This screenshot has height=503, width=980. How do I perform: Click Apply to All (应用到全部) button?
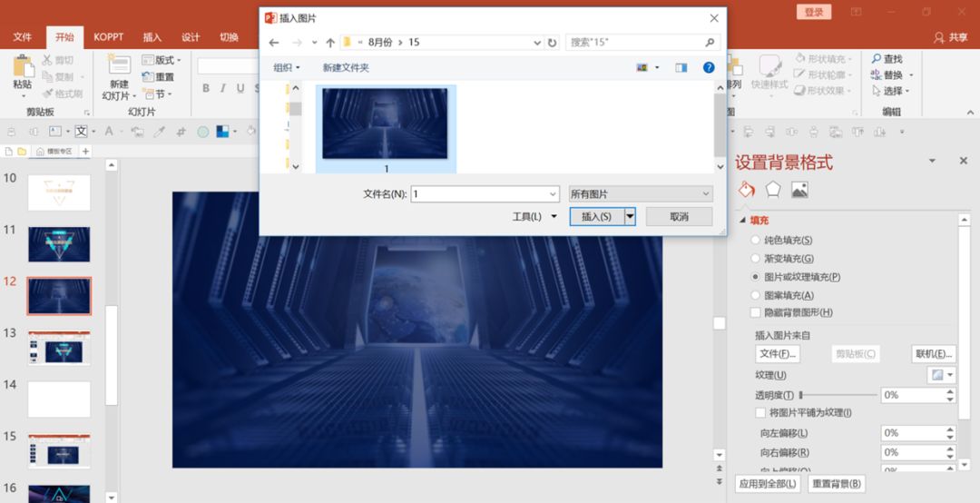768,484
